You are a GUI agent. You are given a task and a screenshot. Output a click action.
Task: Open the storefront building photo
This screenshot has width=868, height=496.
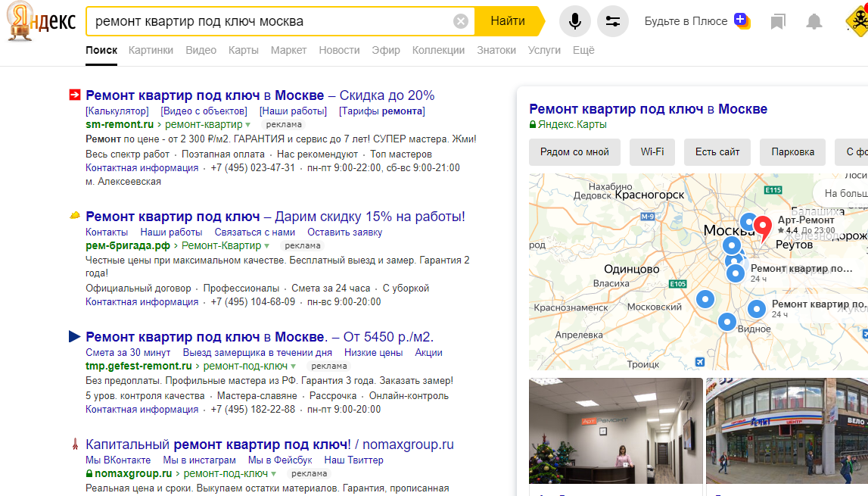(787, 431)
